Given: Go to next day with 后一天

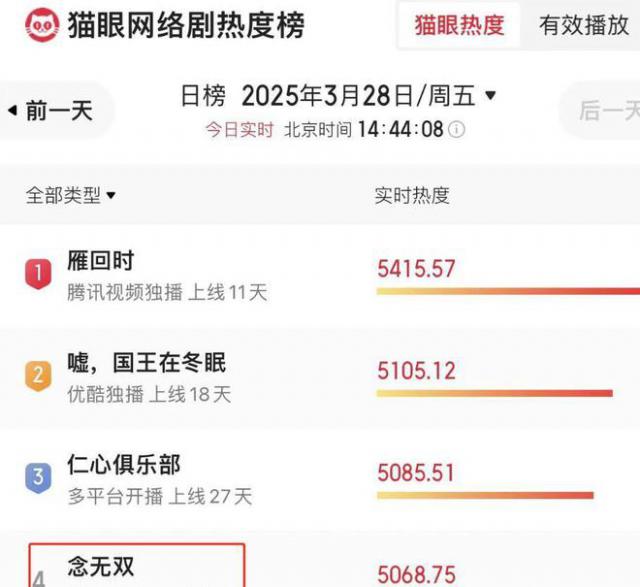Looking at the screenshot, I should pyautogui.click(x=608, y=110).
